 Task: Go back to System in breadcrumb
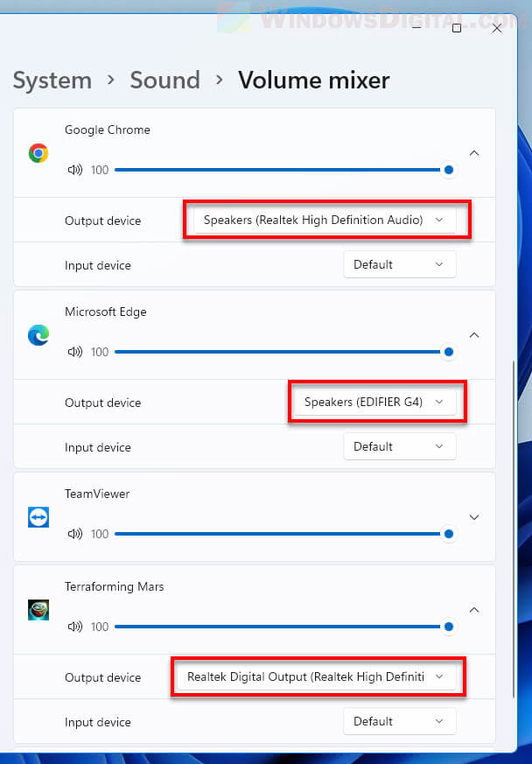tap(52, 81)
